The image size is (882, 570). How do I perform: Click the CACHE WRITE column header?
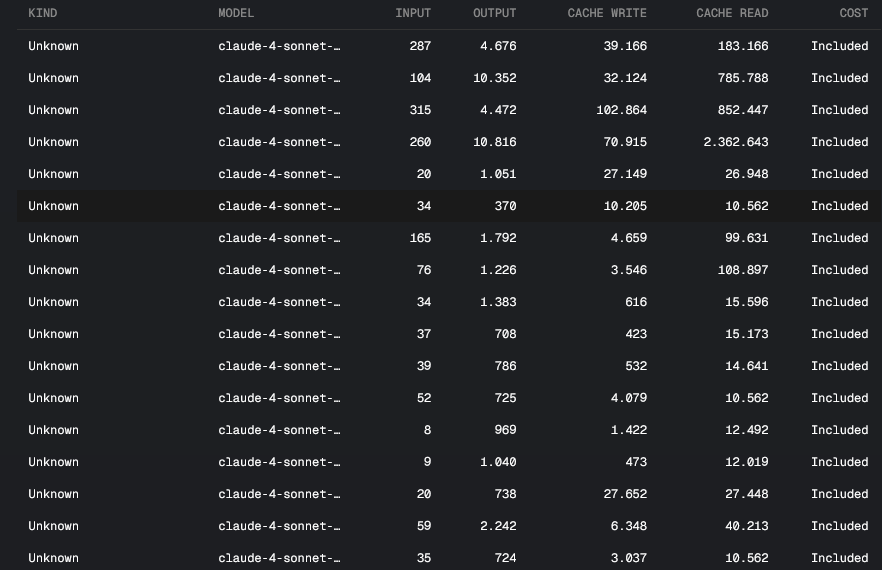(607, 13)
